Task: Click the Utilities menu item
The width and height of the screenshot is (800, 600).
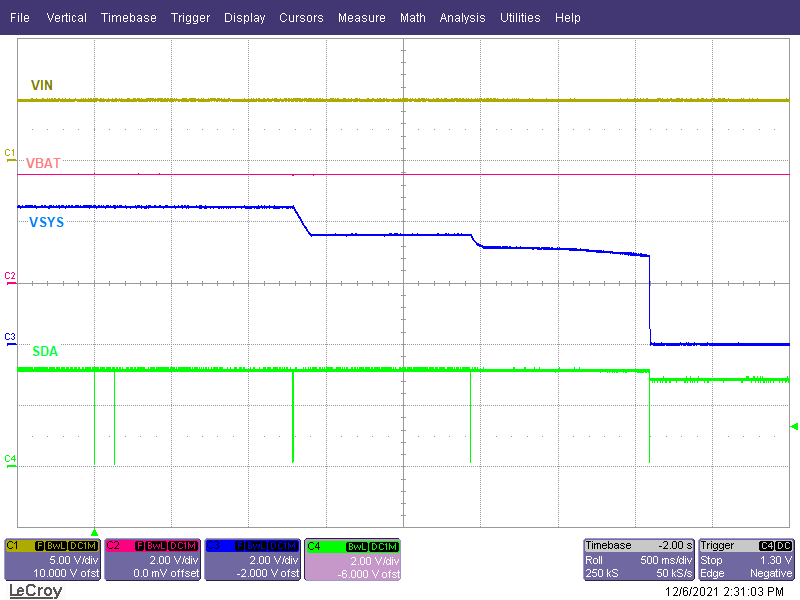Action: (x=520, y=17)
